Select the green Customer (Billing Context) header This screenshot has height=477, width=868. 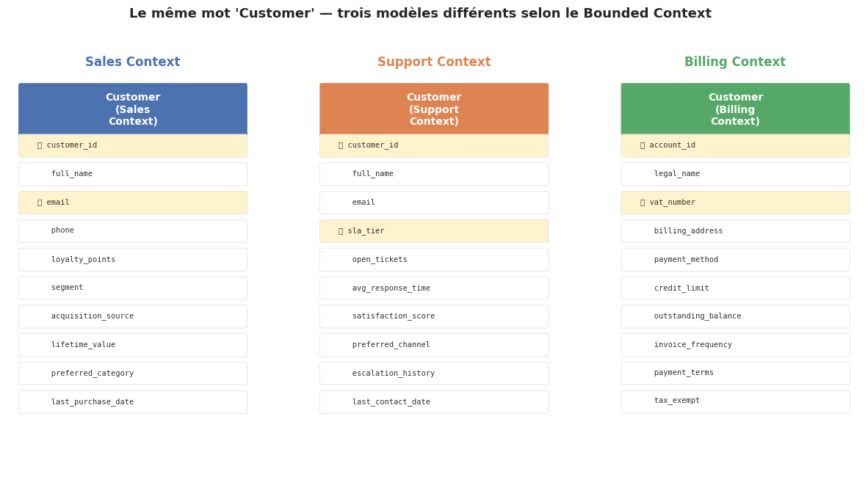coord(735,109)
